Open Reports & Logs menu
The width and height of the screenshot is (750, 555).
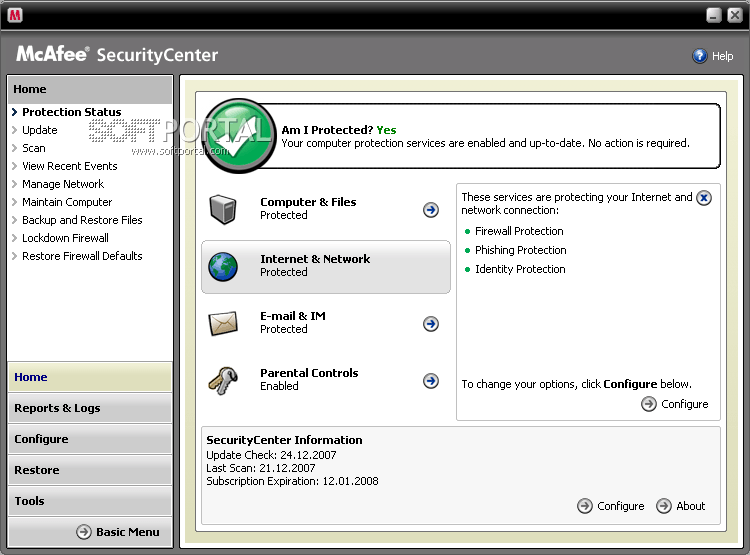[x=90, y=408]
